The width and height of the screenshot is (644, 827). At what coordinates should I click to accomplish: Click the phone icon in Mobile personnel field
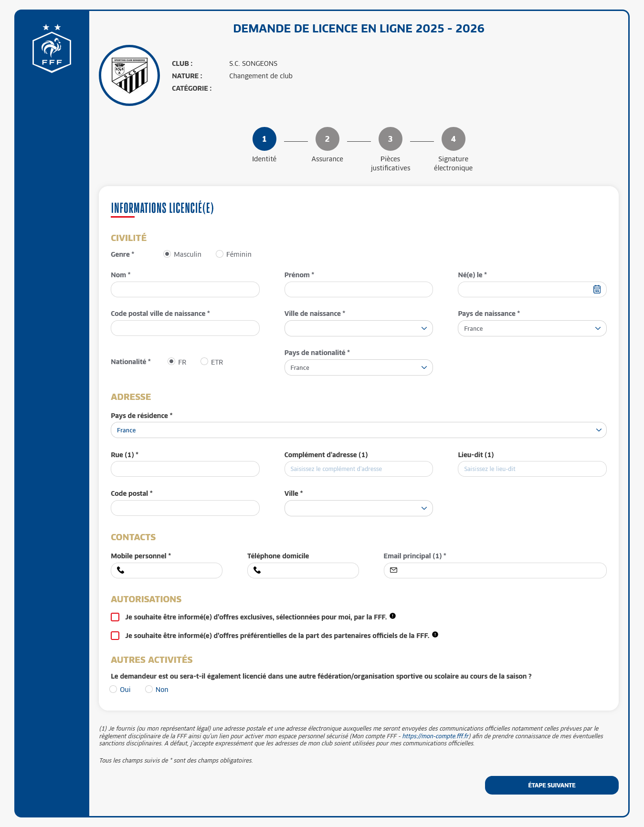coord(121,571)
